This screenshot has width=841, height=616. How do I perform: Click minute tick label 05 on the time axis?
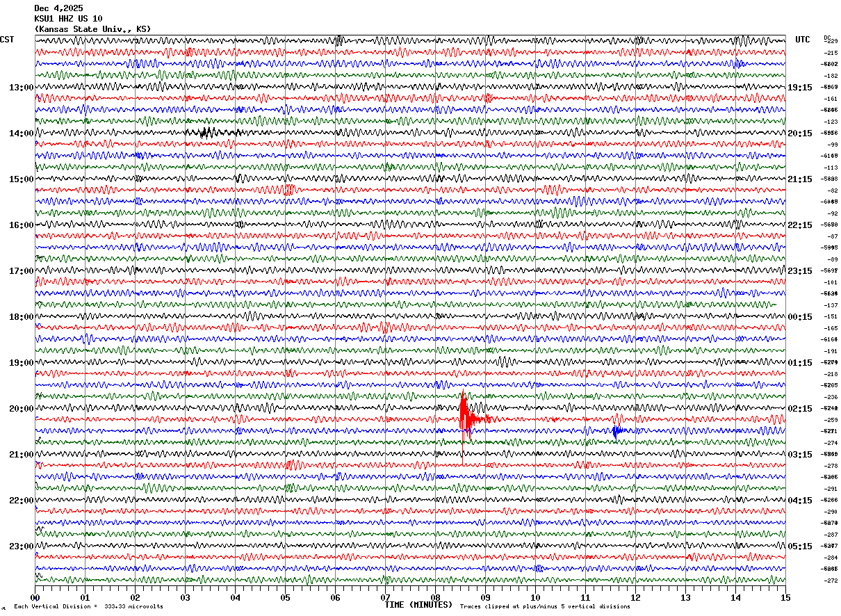(285, 597)
